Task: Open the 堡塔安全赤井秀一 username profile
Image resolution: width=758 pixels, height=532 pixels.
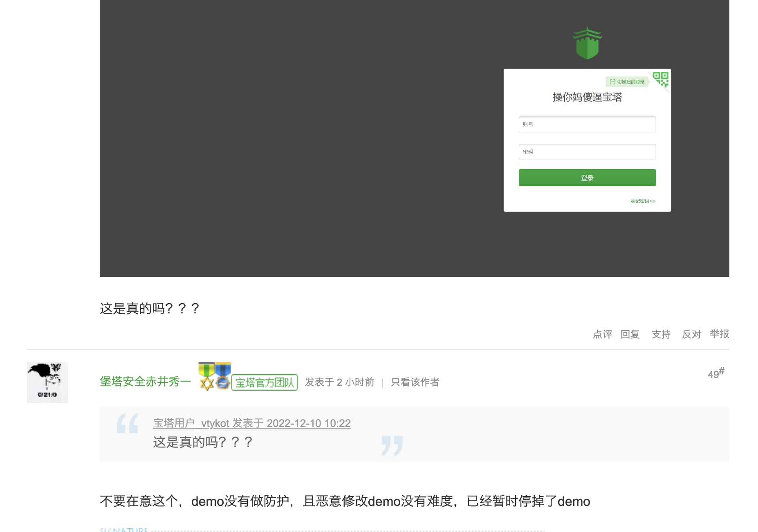Action: [x=145, y=382]
